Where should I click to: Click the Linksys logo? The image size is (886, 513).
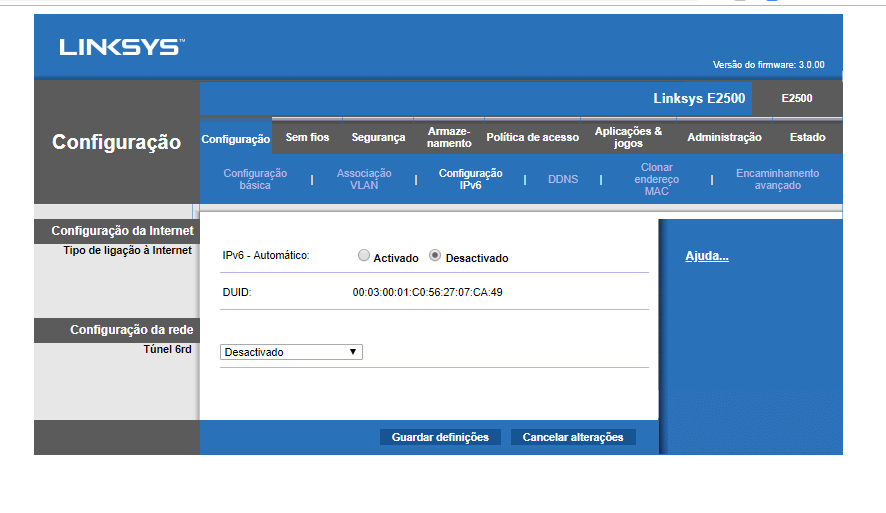[120, 47]
